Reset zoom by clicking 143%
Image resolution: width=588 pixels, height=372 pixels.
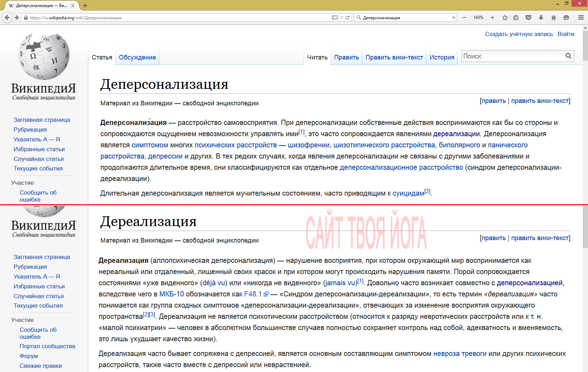pyautogui.click(x=478, y=17)
